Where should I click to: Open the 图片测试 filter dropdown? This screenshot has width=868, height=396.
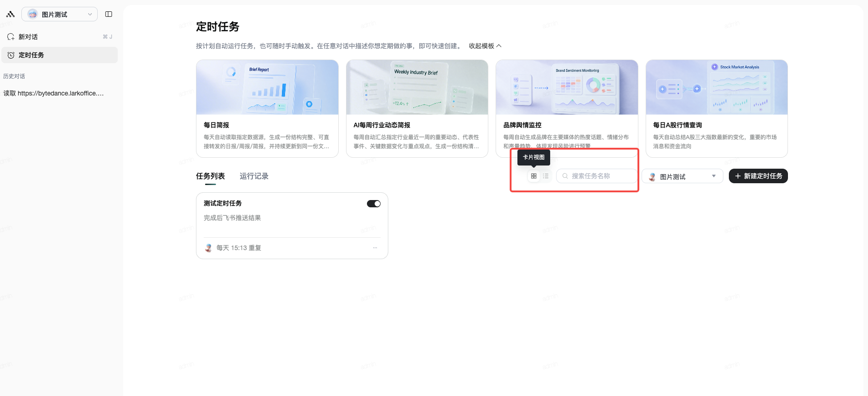tap(682, 176)
